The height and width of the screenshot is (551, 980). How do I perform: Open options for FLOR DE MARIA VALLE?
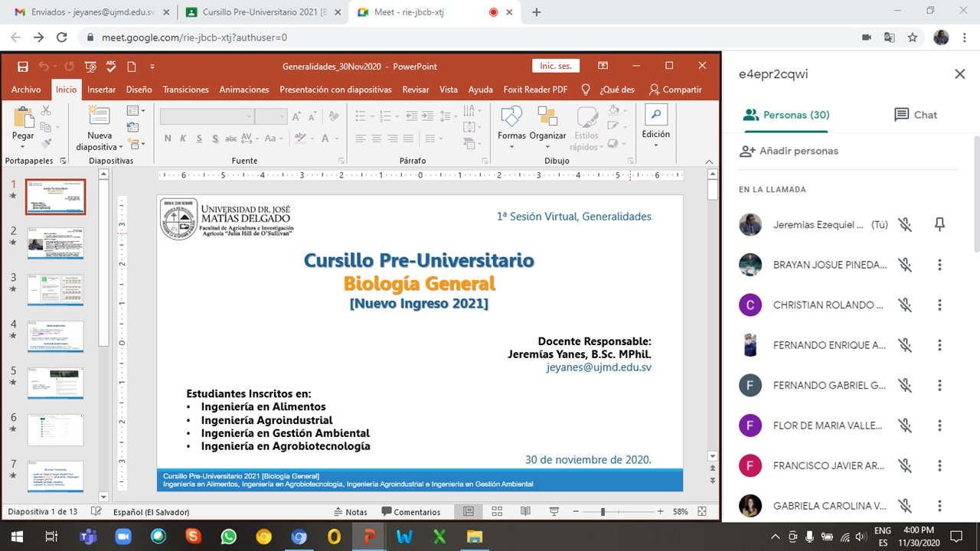(939, 425)
